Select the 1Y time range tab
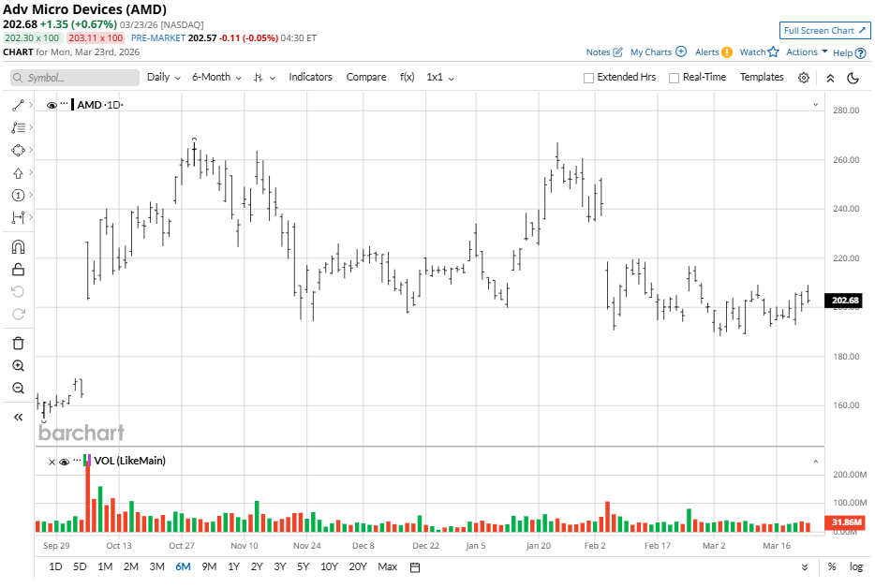The height and width of the screenshot is (588, 875). [233, 566]
